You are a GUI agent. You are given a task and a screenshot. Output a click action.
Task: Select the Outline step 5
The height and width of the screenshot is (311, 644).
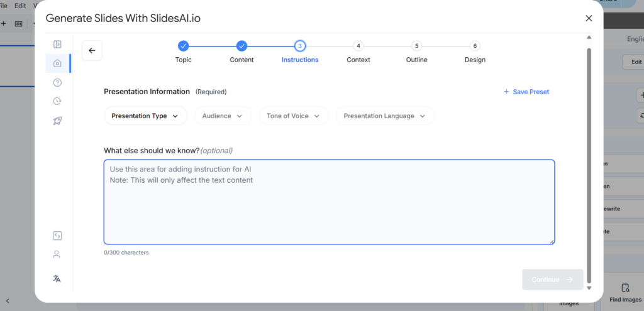(x=416, y=46)
